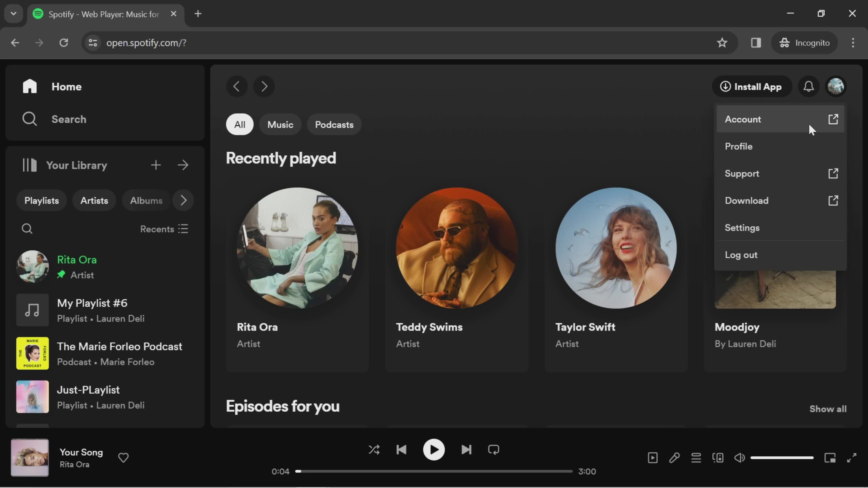The height and width of the screenshot is (488, 868).
Task: Open new browser tab
Action: [x=198, y=14]
